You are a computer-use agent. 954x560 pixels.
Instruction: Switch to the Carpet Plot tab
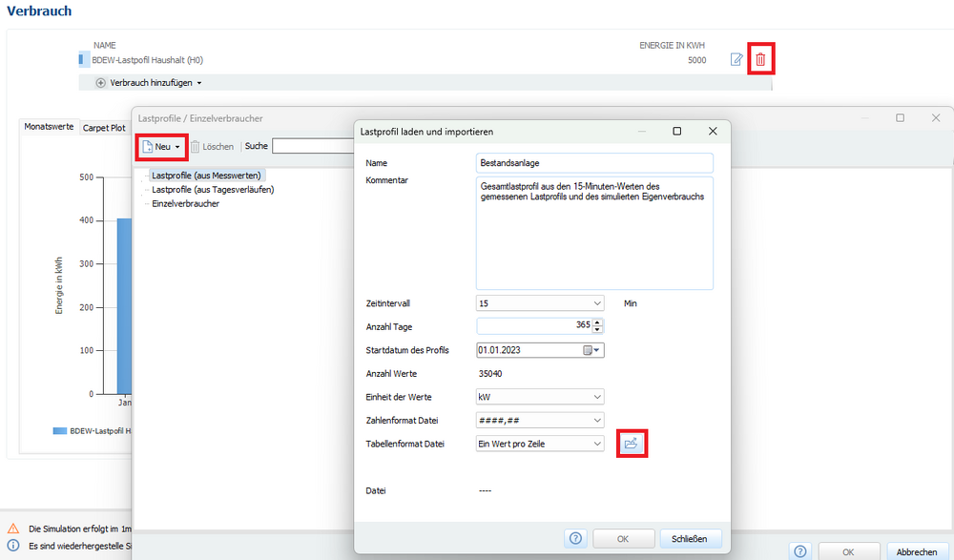point(104,128)
